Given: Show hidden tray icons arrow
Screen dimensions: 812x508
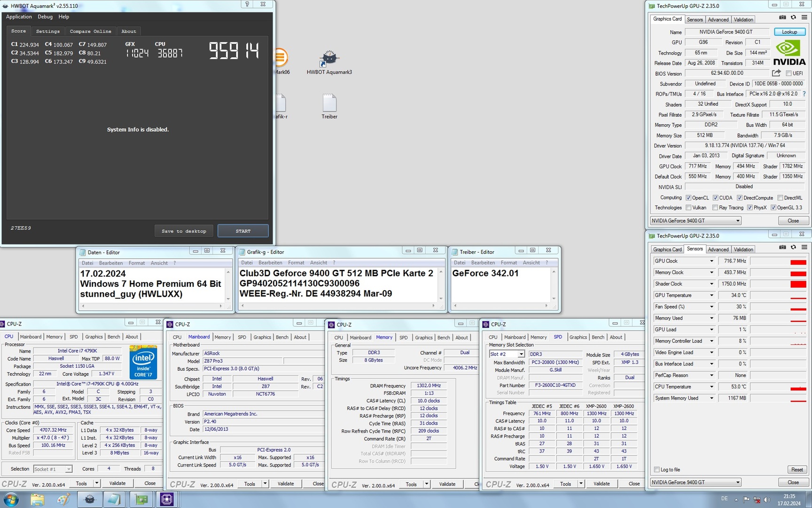Looking at the screenshot, I should [736, 500].
